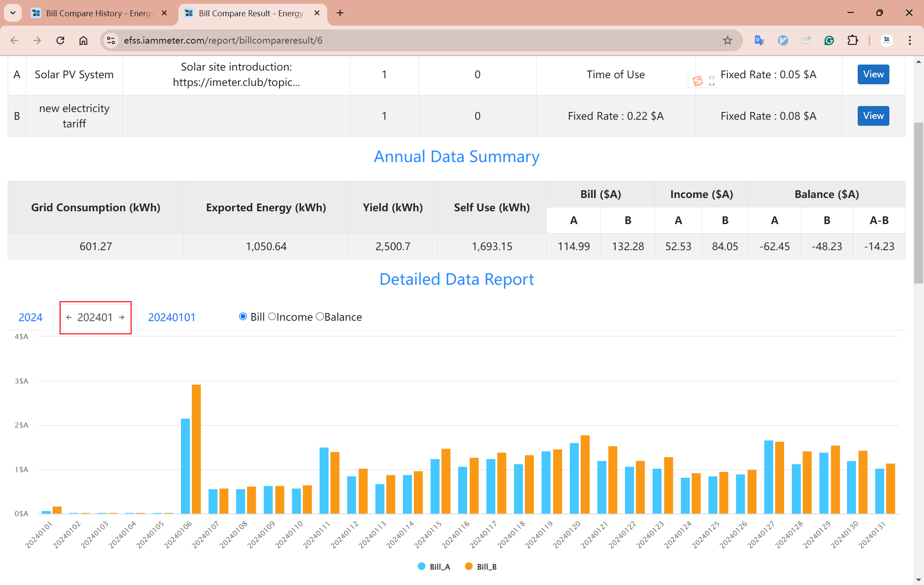Click Bill B value 132.28
This screenshot has height=585, width=924.
pyautogui.click(x=628, y=246)
